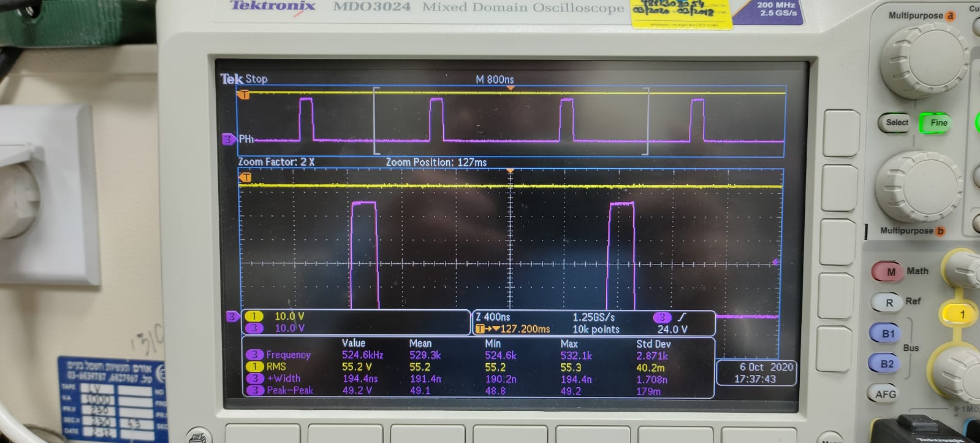Viewport: 980px width, 443px height.
Task: Click the 1.708n +Width standard deviation
Action: coord(652,379)
